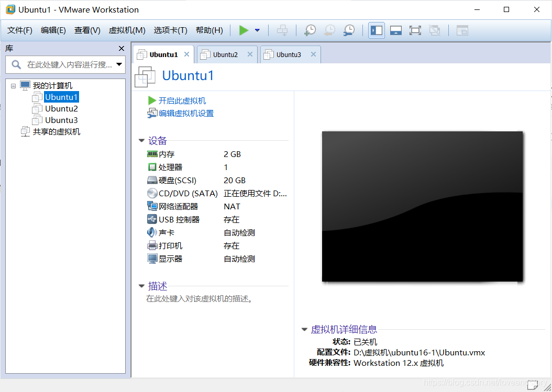Open 硬盘(SCSI) hard disk device entry
This screenshot has height=392, width=552.
pyautogui.click(x=178, y=180)
